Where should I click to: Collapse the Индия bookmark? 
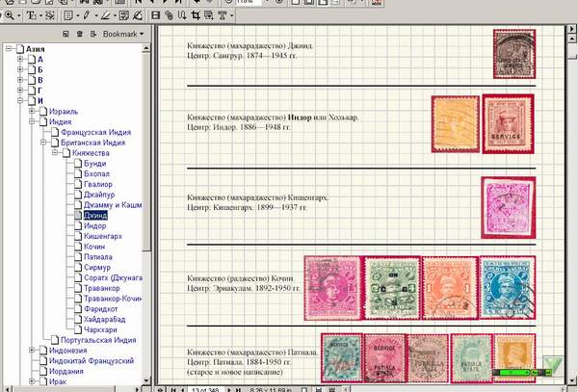pyautogui.click(x=32, y=121)
